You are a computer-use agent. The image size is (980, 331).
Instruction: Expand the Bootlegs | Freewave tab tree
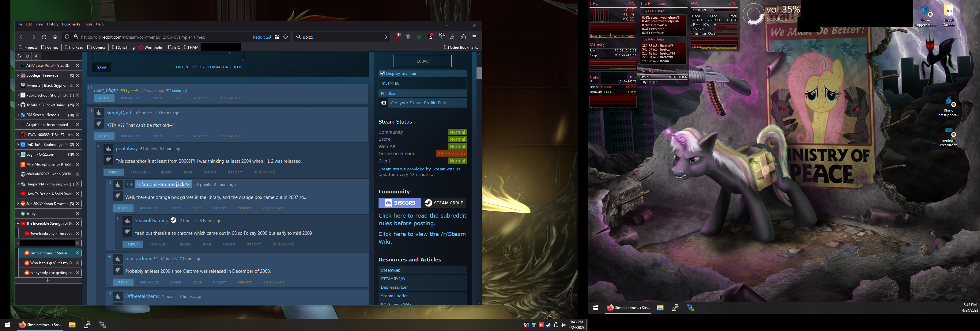[x=18, y=75]
